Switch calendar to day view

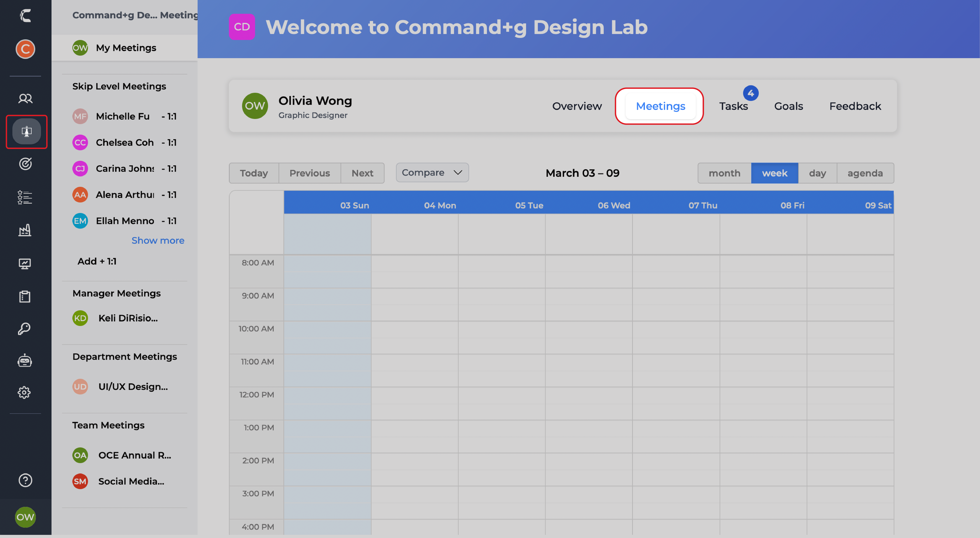coord(817,173)
